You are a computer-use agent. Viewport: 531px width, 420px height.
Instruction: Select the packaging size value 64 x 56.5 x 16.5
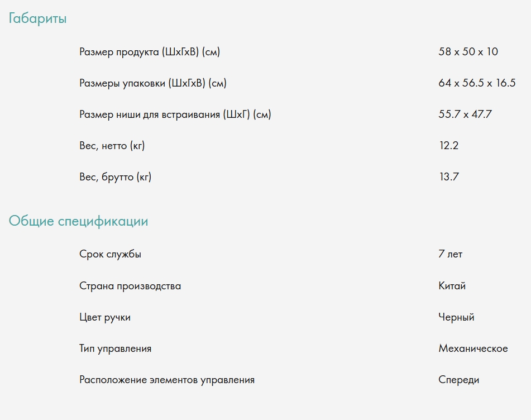click(477, 83)
